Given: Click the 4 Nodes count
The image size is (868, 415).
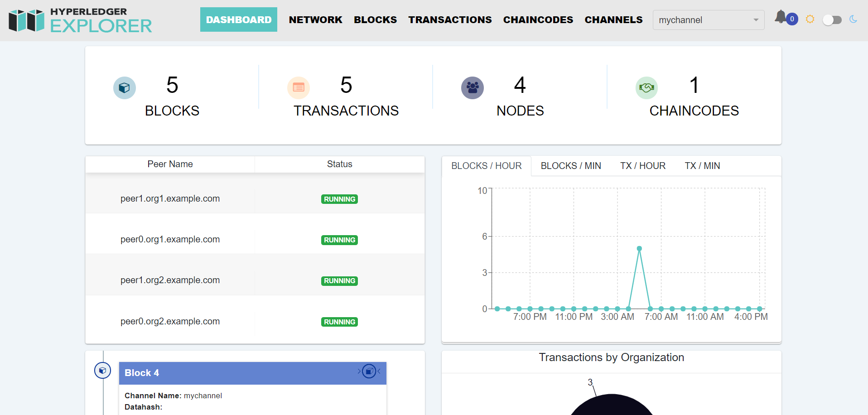Looking at the screenshot, I should (x=520, y=85).
